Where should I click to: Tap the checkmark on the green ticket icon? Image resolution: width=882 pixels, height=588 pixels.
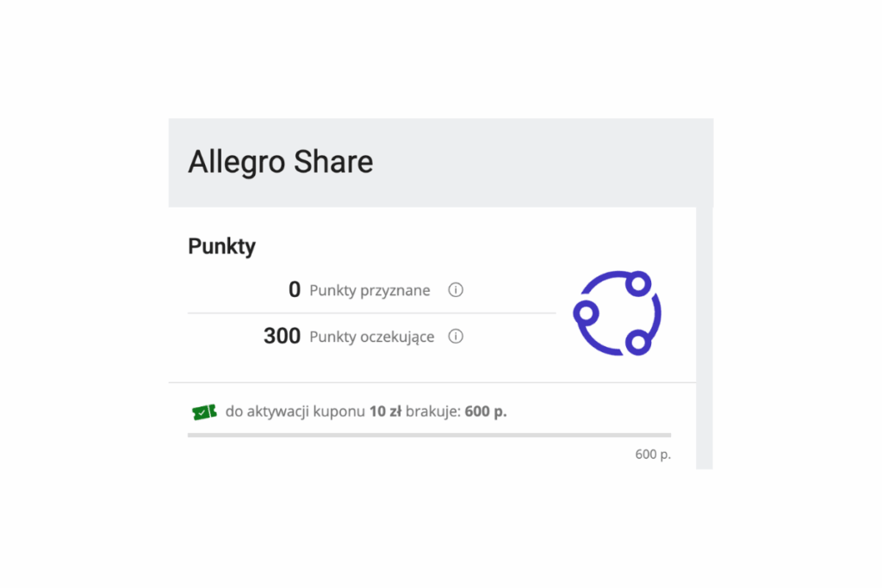[x=202, y=412]
